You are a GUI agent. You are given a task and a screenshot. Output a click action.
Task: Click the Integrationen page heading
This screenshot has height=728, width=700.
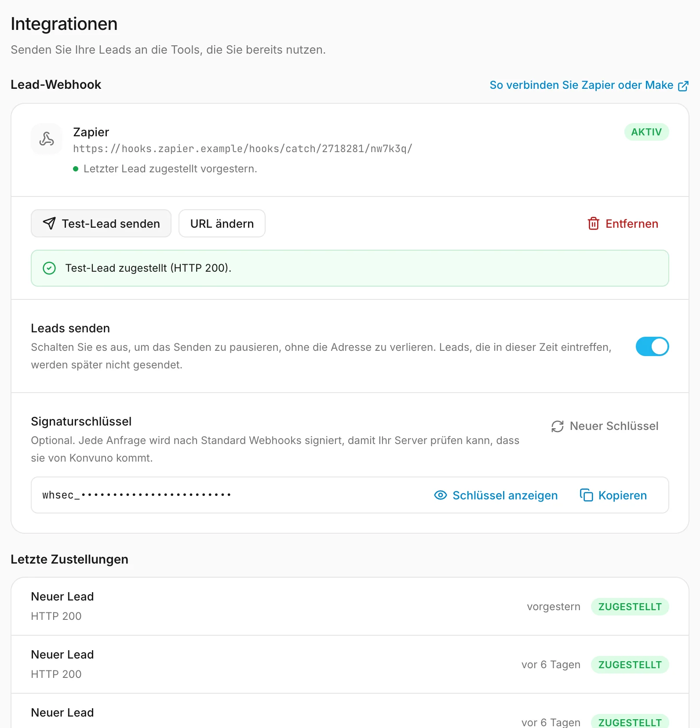point(64,24)
